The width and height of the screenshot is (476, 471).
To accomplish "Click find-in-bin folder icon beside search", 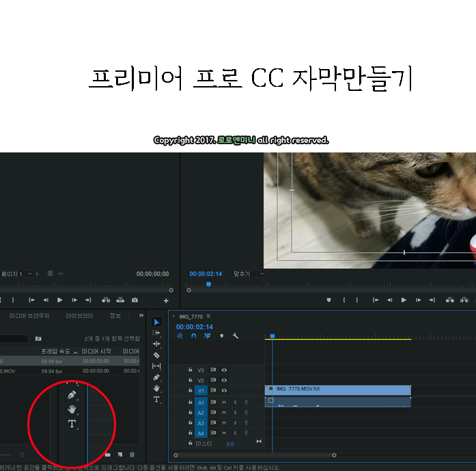I will pos(38,338).
